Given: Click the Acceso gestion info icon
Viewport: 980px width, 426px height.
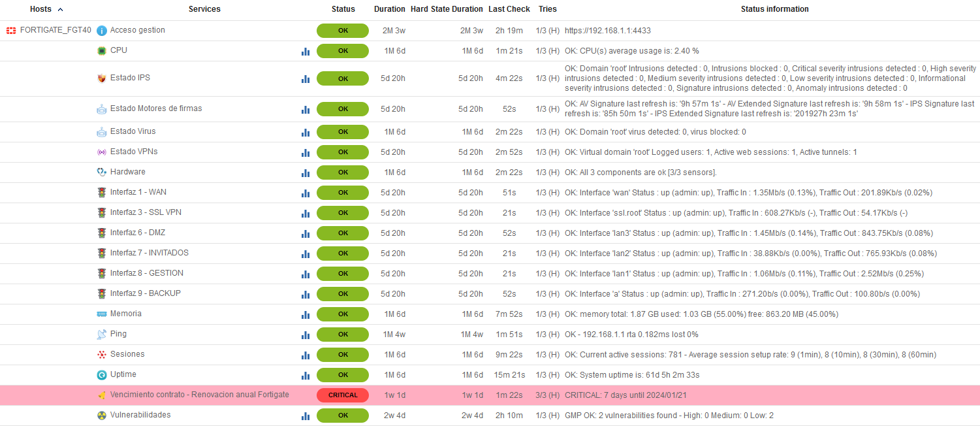Looking at the screenshot, I should coord(102,31).
